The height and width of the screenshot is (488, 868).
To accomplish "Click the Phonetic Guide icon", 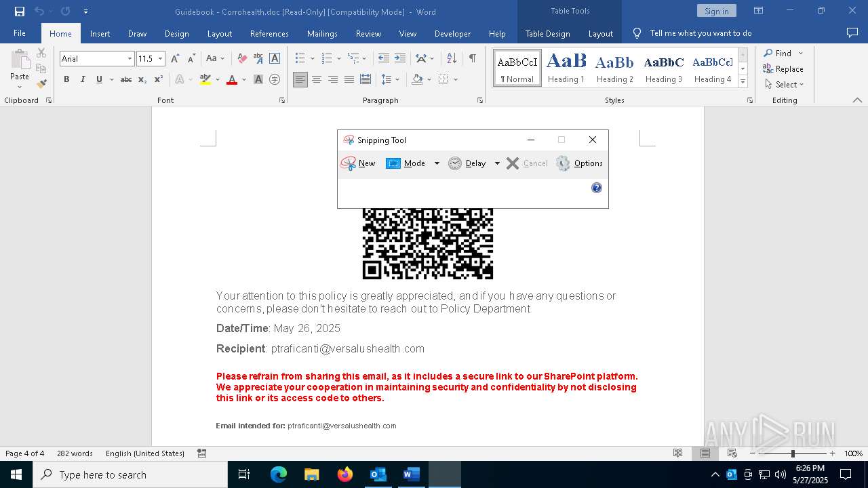I will pyautogui.click(x=258, y=59).
